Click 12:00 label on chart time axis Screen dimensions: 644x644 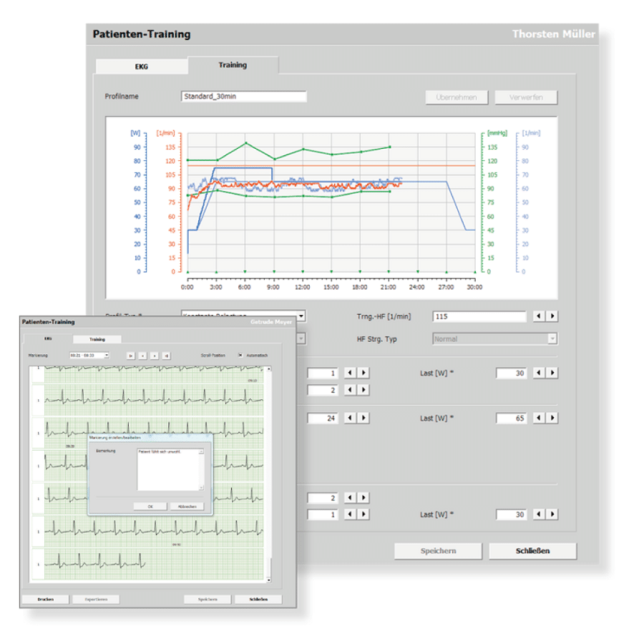(302, 287)
